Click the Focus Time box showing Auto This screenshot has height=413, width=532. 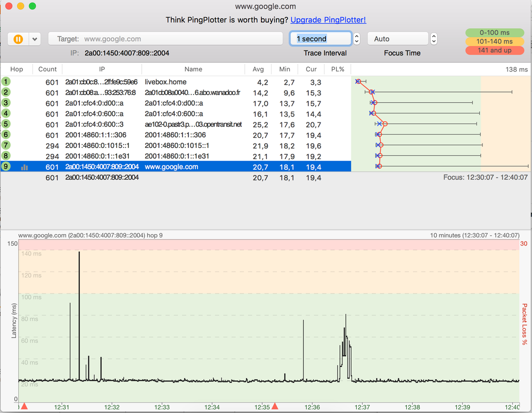398,39
